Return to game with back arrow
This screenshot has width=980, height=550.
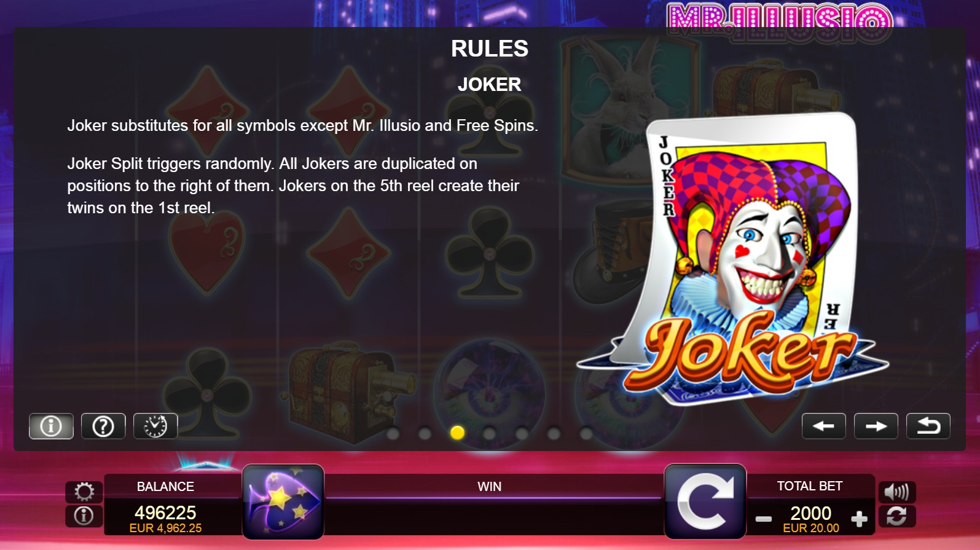pos(928,426)
